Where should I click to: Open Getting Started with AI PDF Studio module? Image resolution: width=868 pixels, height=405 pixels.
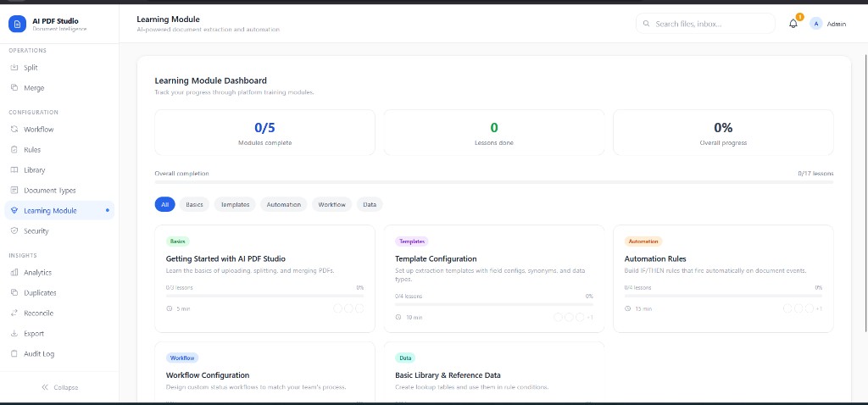click(x=264, y=279)
